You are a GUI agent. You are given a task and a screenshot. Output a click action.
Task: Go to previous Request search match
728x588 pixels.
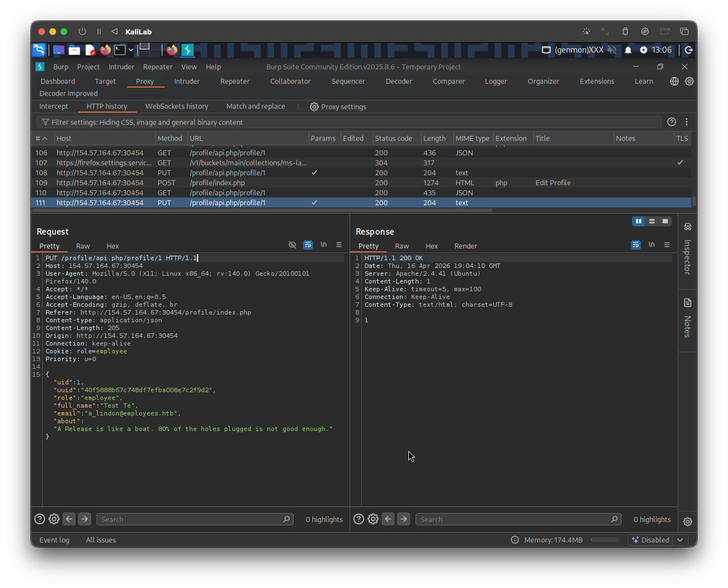69,519
